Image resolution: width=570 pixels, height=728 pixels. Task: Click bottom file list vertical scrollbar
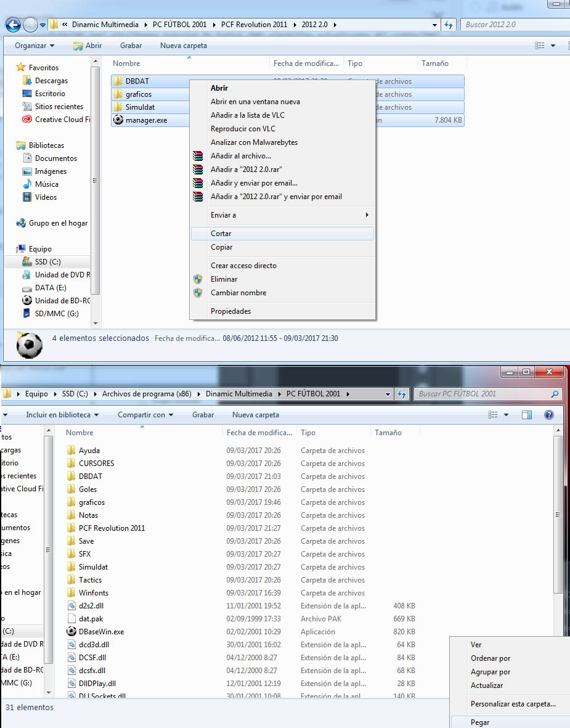point(558,515)
